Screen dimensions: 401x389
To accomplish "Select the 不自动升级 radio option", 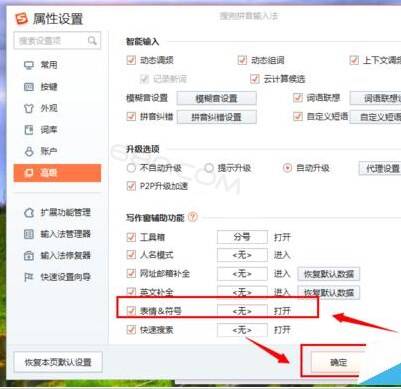I will (x=131, y=168).
